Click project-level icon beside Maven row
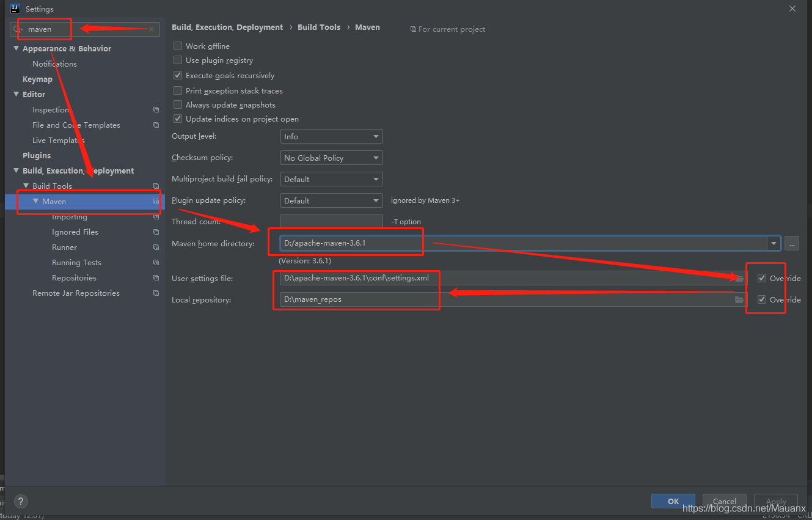This screenshot has width=812, height=520. click(156, 202)
